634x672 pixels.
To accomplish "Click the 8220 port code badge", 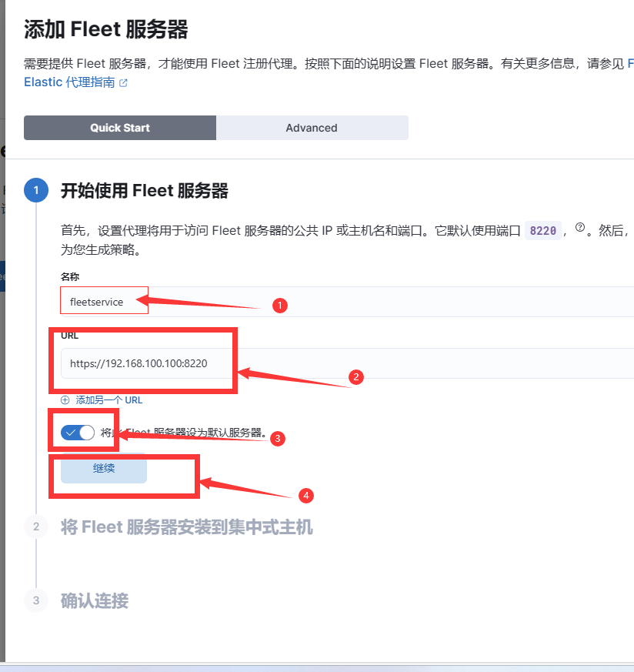I will pos(542,231).
